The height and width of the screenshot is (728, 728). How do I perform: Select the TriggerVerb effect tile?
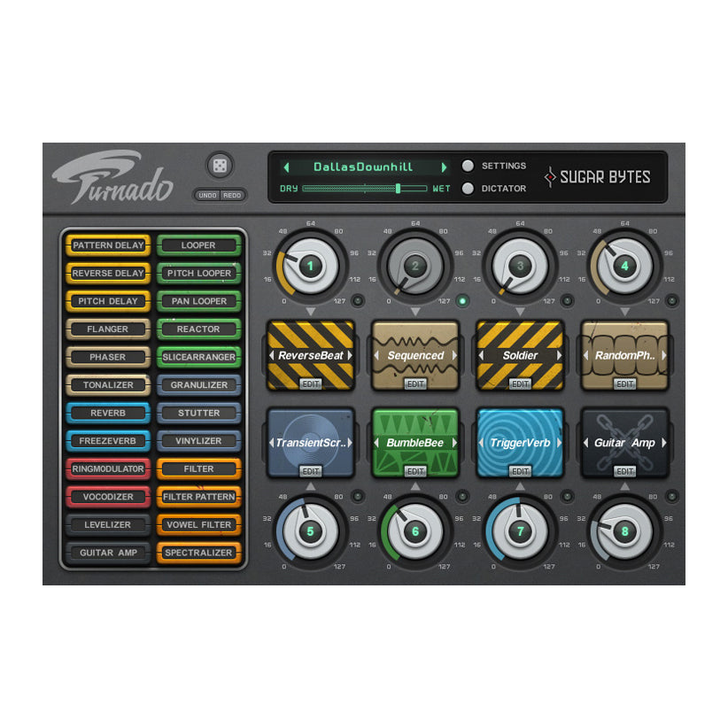pos(520,441)
